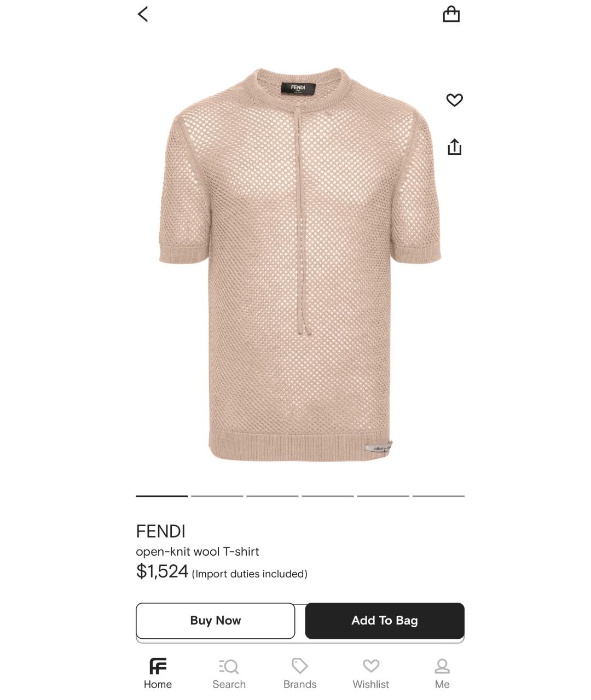Jump to the last image indicator
The image size is (591, 700).
point(438,496)
